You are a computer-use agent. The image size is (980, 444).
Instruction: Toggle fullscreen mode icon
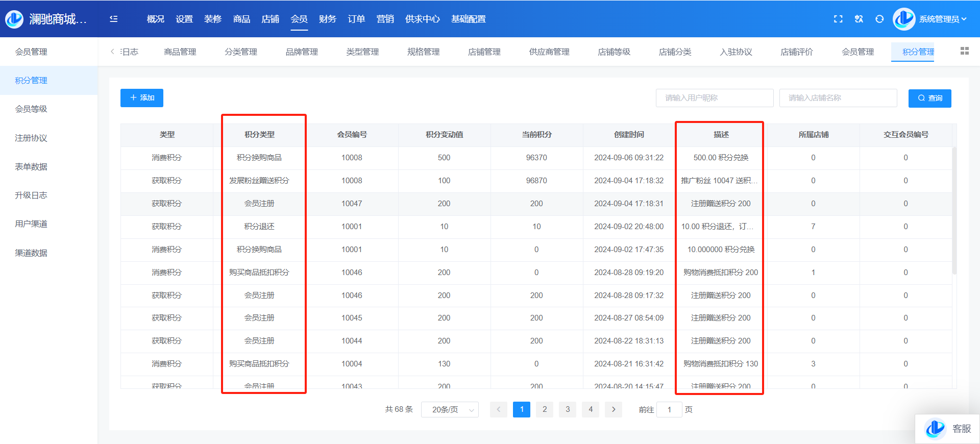point(838,19)
